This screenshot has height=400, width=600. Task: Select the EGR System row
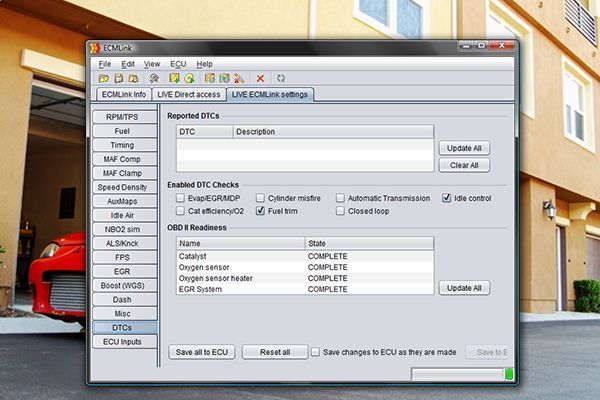(305, 289)
